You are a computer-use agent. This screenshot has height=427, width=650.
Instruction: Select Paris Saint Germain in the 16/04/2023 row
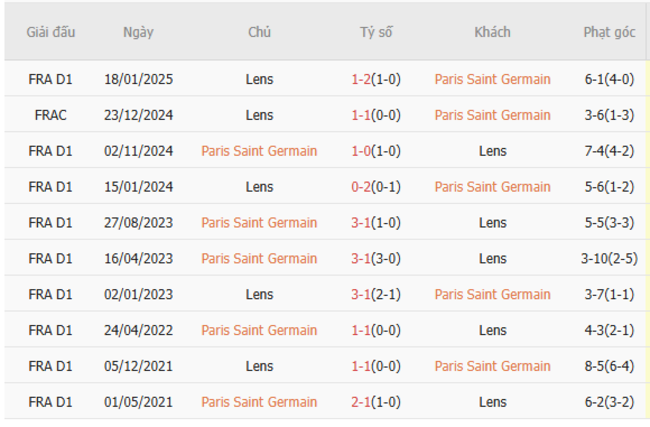(259, 259)
